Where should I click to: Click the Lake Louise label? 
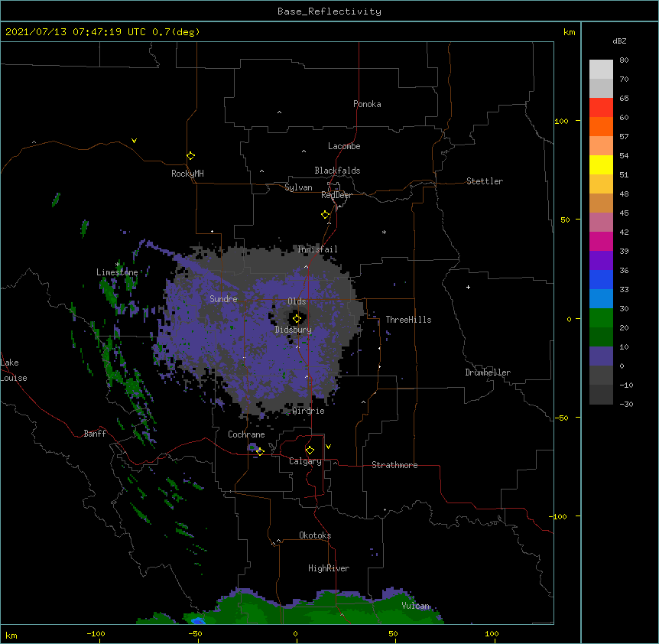[x=14, y=370]
